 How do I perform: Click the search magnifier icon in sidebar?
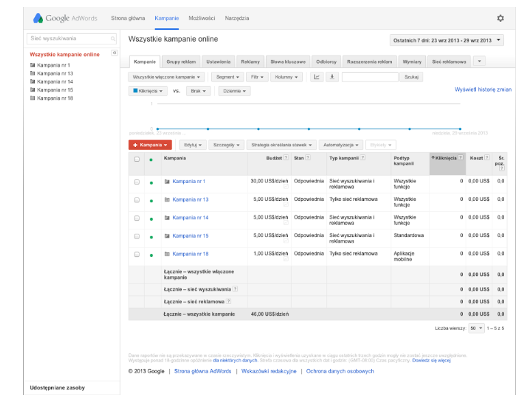(x=113, y=39)
